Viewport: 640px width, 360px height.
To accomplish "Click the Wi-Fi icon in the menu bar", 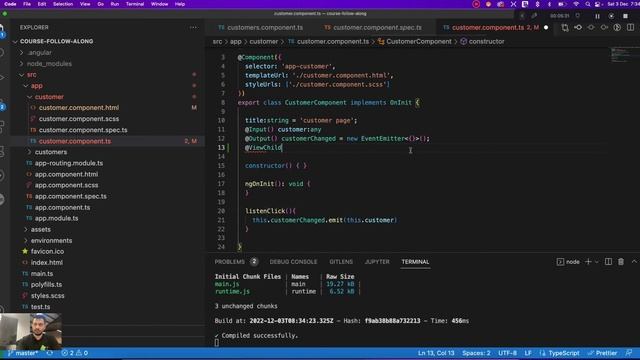I will pos(576,4).
